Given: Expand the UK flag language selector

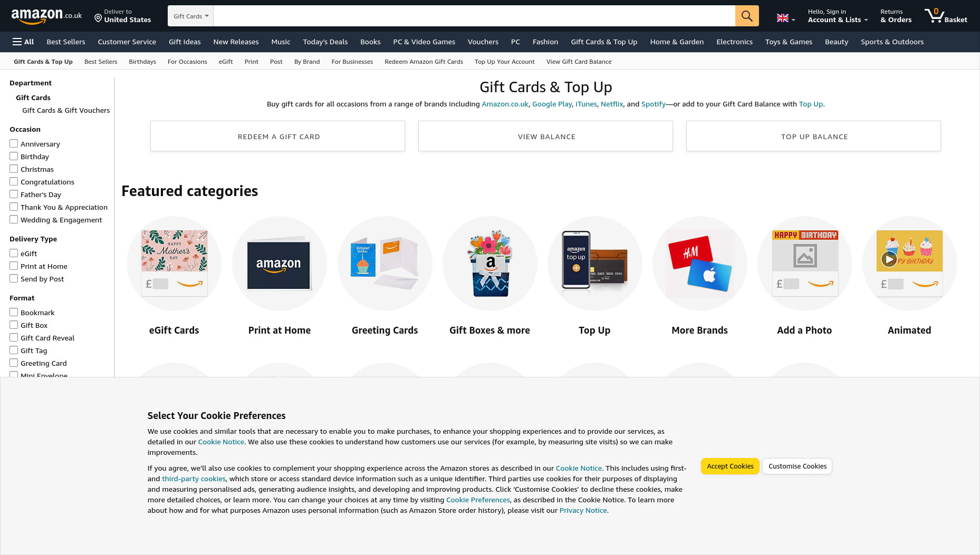Looking at the screenshot, I should 785,18.
